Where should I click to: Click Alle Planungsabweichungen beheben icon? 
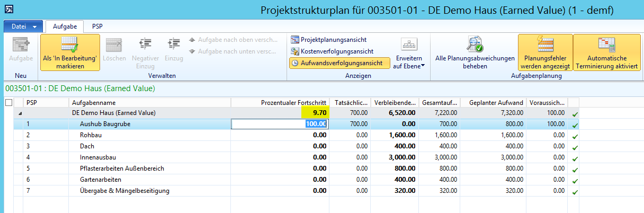tap(475, 45)
